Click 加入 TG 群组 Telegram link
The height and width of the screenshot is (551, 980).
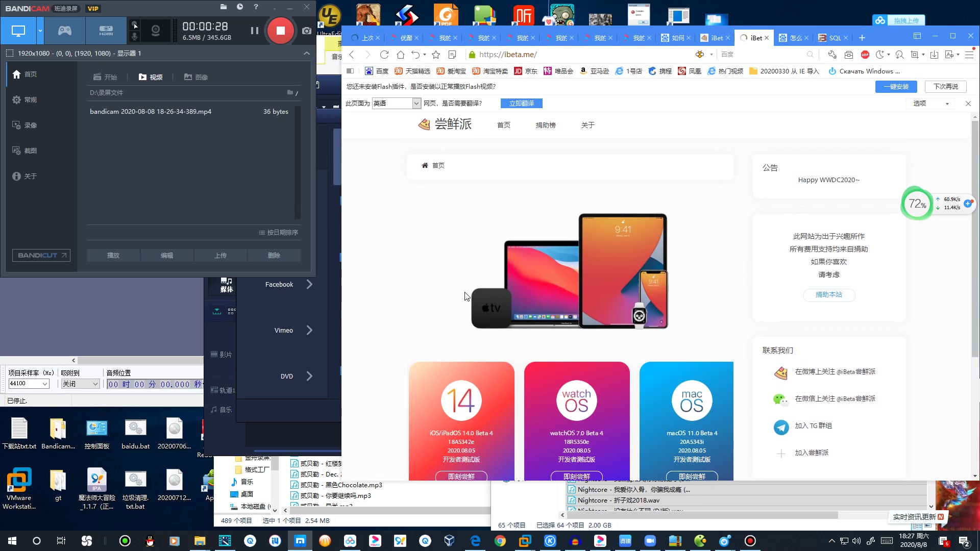(813, 426)
